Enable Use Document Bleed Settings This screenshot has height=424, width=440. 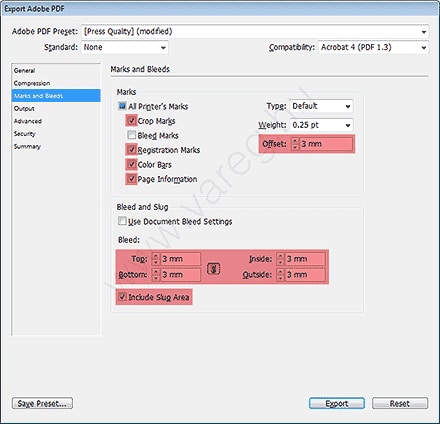(x=122, y=221)
